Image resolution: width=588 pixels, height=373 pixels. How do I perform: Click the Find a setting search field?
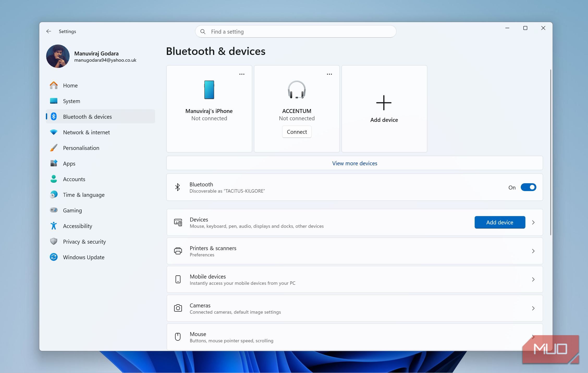(296, 31)
